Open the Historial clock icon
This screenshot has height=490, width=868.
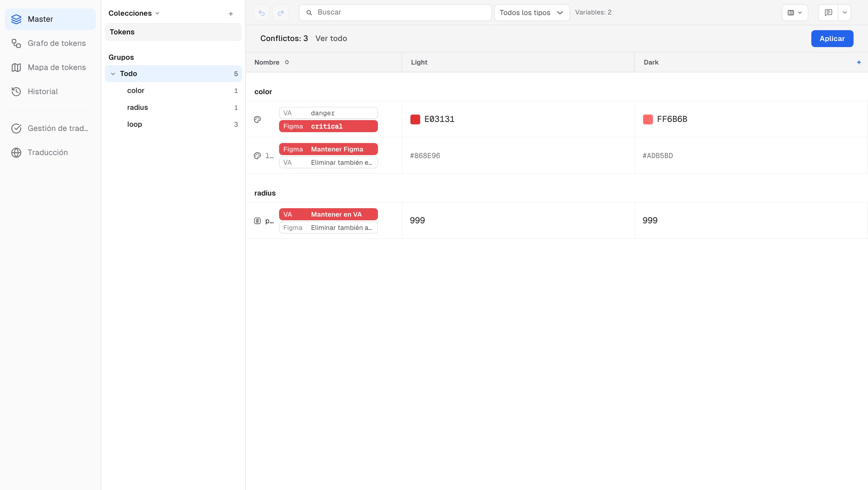point(16,91)
